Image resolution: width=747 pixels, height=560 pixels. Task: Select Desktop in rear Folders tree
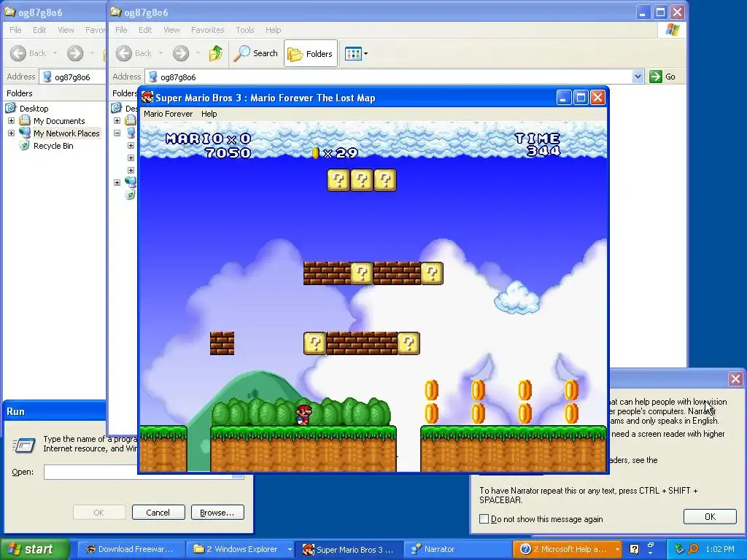tap(34, 109)
